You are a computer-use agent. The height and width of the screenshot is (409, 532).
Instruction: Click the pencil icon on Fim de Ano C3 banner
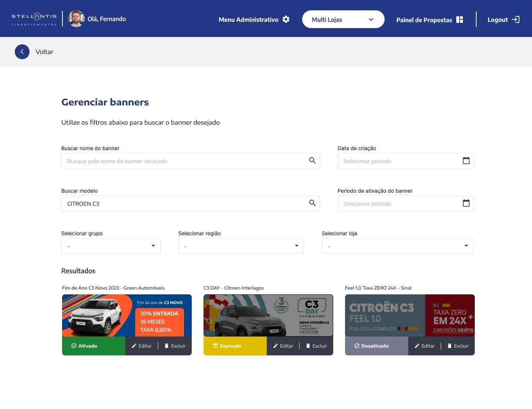(x=134, y=346)
